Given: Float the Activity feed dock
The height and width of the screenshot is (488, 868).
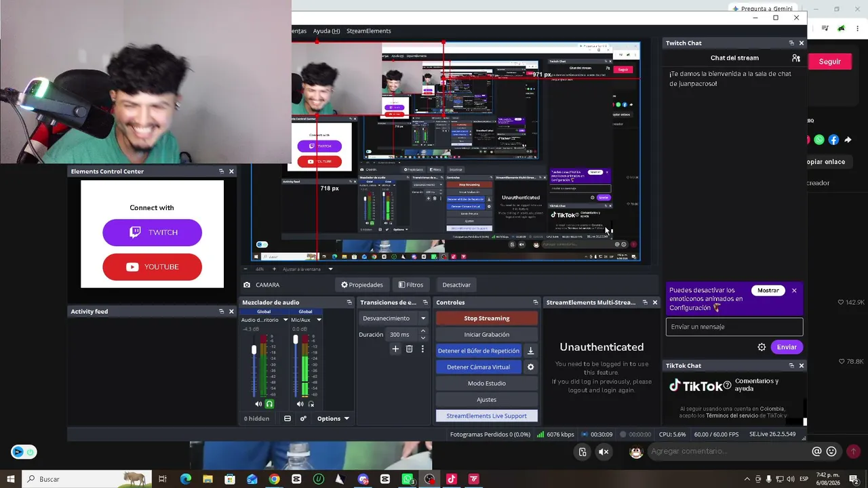Looking at the screenshot, I should pos(221,312).
